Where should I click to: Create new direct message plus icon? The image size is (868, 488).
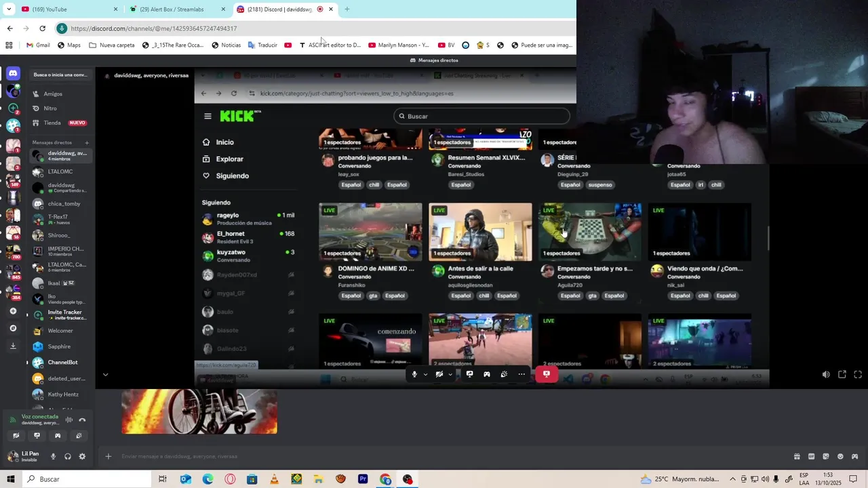pyautogui.click(x=87, y=142)
